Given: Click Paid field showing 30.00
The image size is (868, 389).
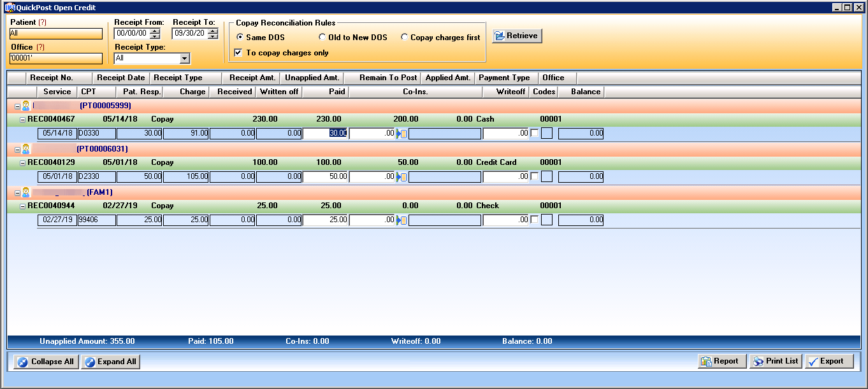Looking at the screenshot, I should pyautogui.click(x=326, y=133).
